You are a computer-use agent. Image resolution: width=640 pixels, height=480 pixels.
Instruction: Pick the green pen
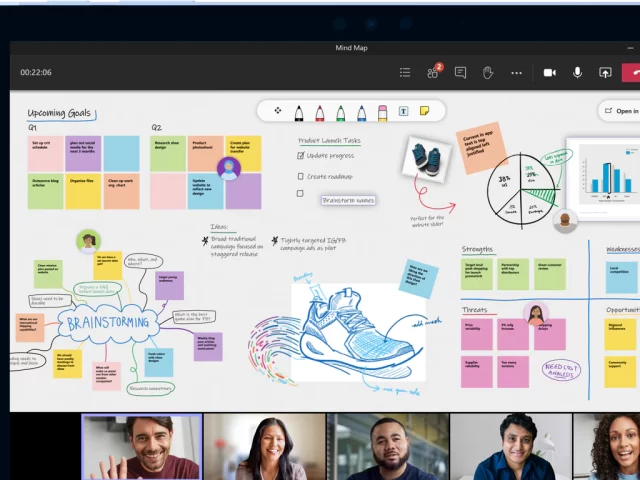[340, 113]
